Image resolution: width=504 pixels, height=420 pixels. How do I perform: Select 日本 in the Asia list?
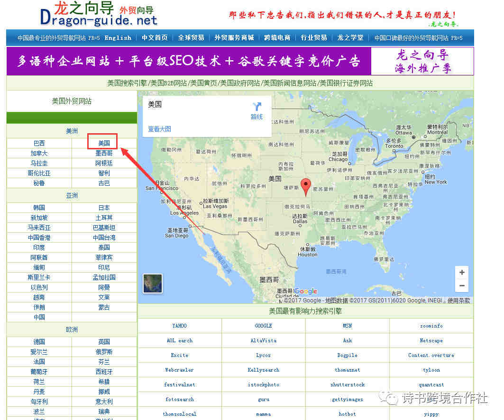tap(104, 208)
